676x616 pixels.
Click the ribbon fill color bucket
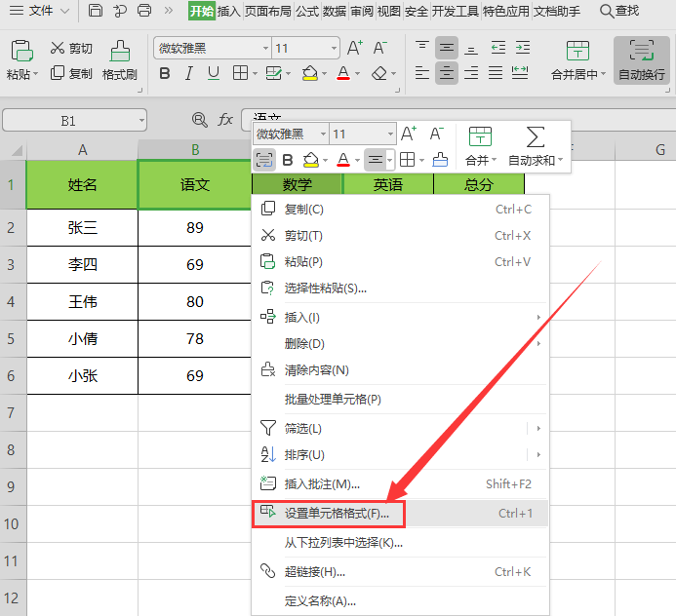[310, 74]
